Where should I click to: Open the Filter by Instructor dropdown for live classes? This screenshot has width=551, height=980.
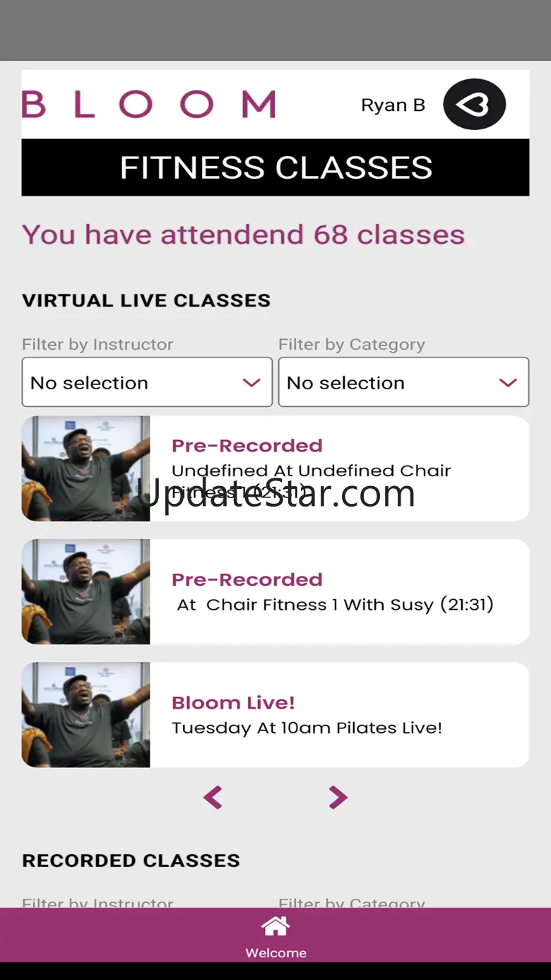click(147, 382)
